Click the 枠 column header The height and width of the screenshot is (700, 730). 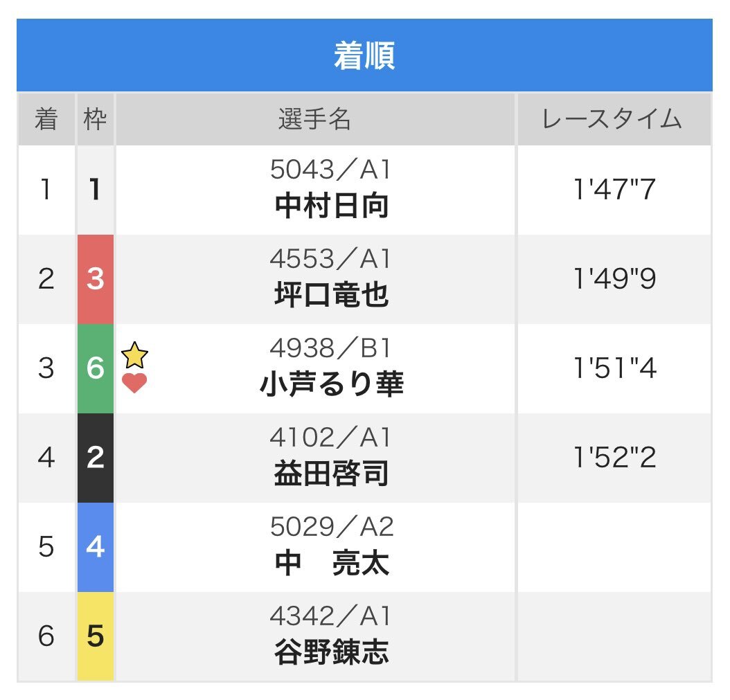coord(96,119)
